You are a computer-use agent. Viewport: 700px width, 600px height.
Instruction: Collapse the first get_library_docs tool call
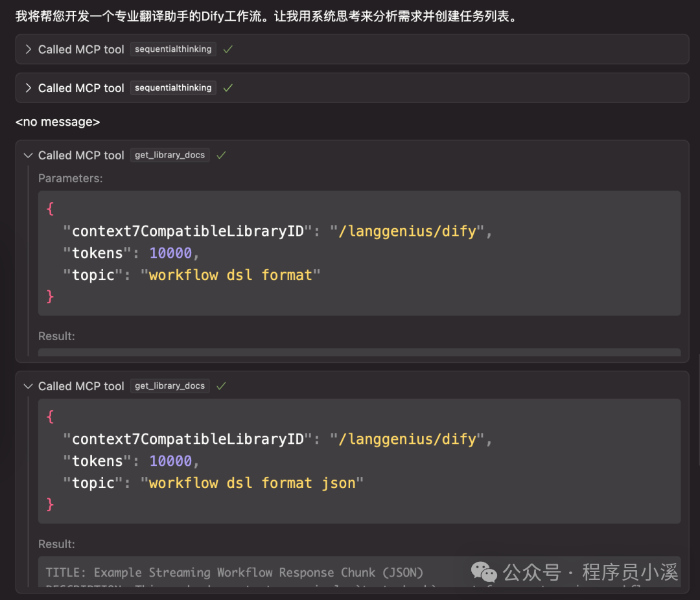pyautogui.click(x=27, y=156)
